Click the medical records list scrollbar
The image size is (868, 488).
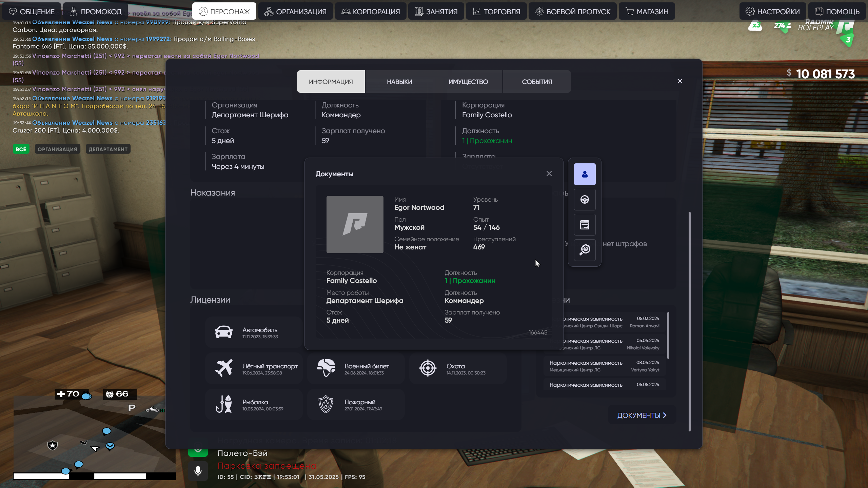point(668,335)
